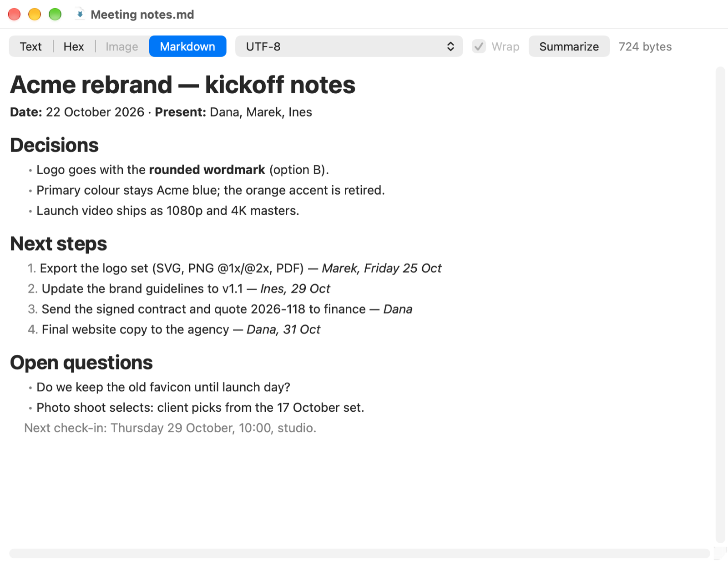Select the Markdown view tab

click(187, 46)
